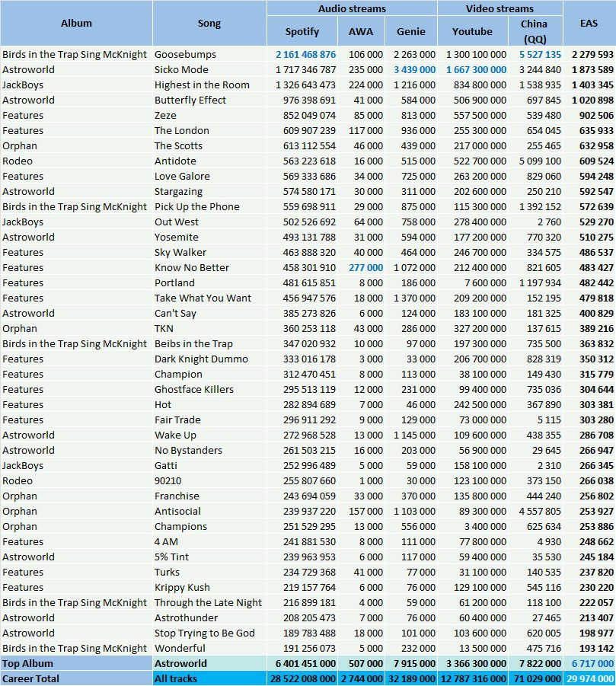Click the Sky Walker song cell
616x686 pixels.
click(x=209, y=253)
